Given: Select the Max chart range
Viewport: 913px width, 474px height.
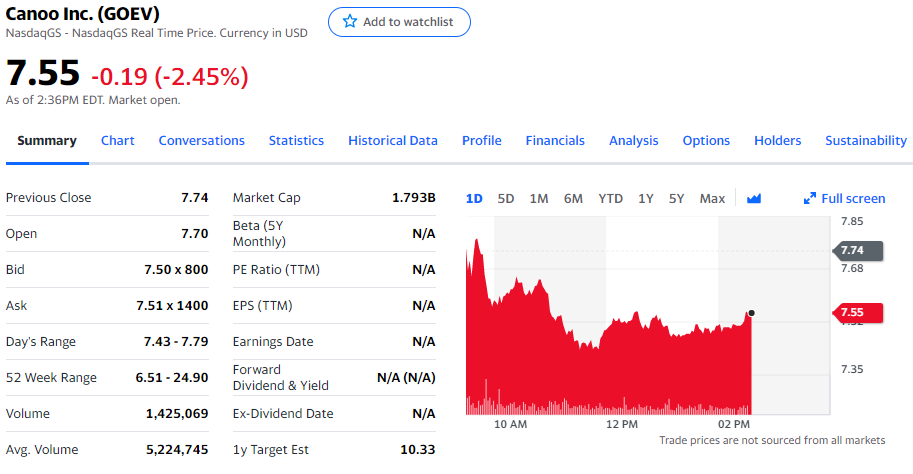Looking at the screenshot, I should 712,199.
